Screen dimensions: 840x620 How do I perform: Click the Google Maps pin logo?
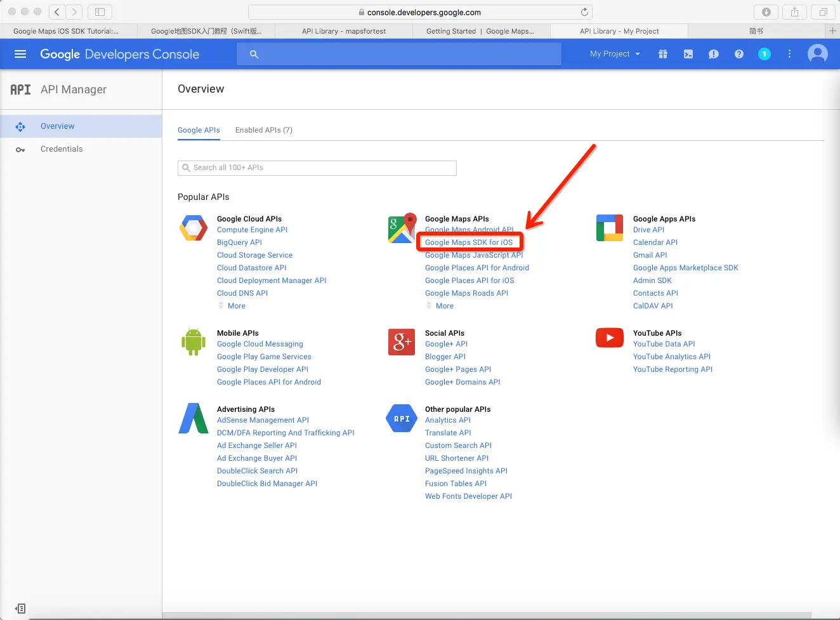pyautogui.click(x=402, y=228)
